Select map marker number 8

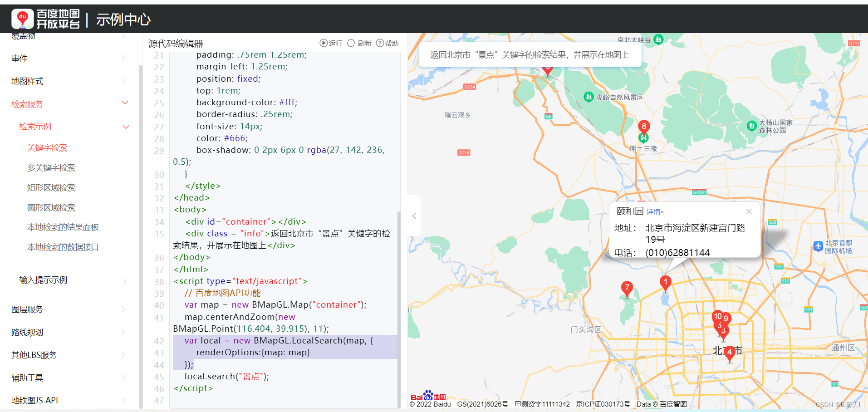643,127
